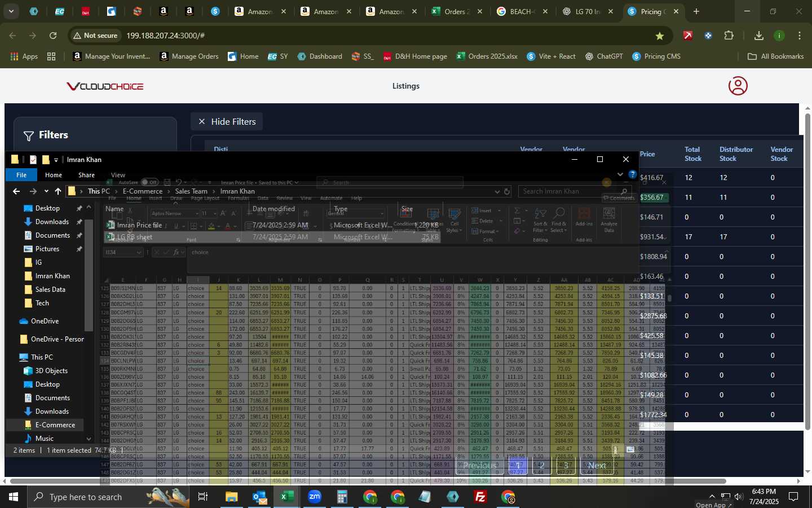The image size is (812, 508).
Task: Select Music in navigation pane
Action: [45, 439]
